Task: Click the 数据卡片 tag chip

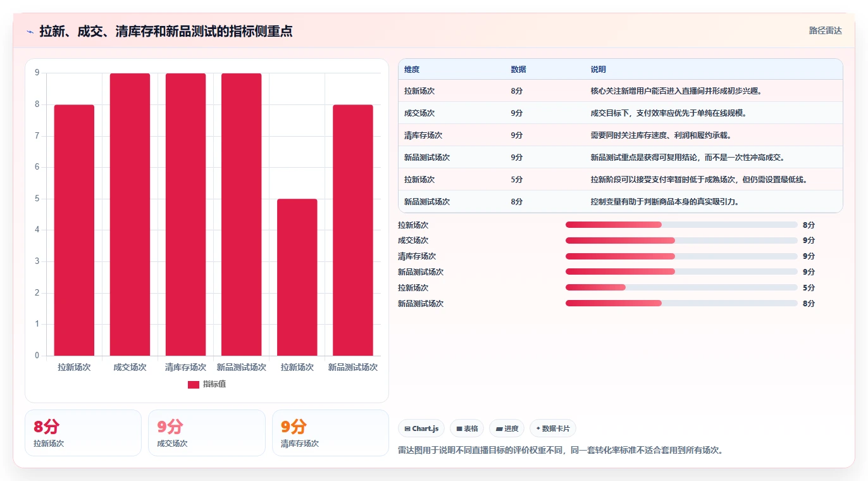Action: coord(553,428)
